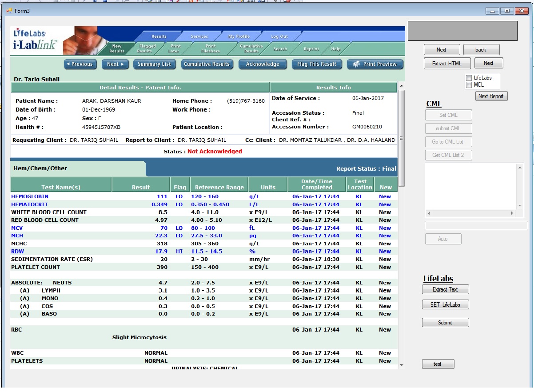The image size is (534, 392).
Task: Open the HEMOGLOBIN result link
Action: [x=29, y=196]
